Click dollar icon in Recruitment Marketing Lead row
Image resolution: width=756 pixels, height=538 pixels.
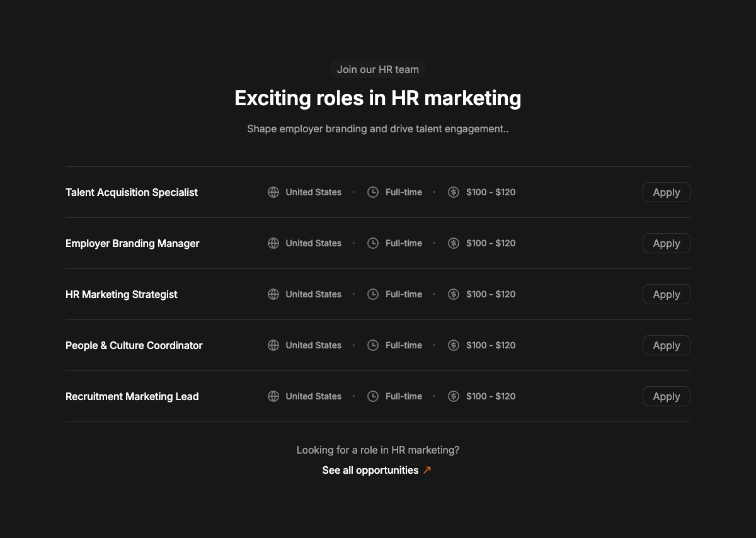[x=454, y=396]
